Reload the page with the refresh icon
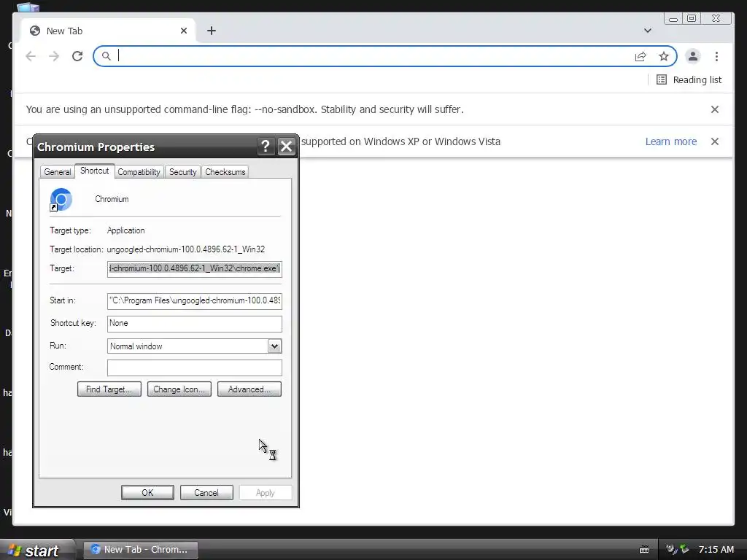This screenshot has width=747, height=560. (x=77, y=56)
